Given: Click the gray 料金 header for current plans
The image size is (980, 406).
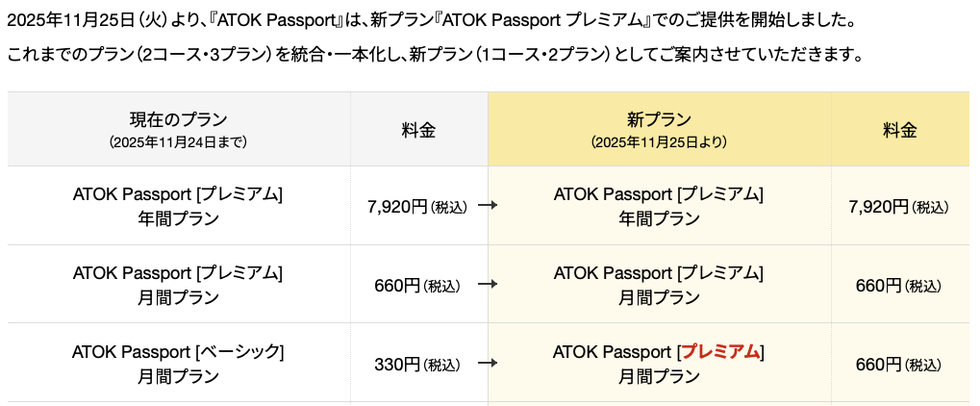Looking at the screenshot, I should click(x=418, y=130).
